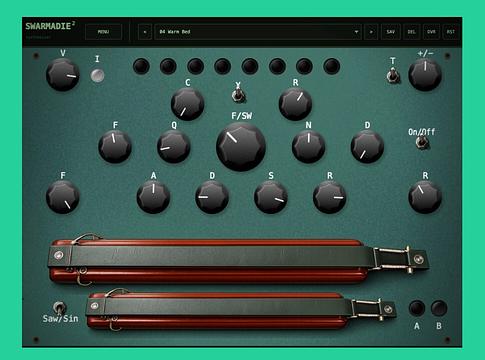Click the A attack knob
This screenshot has width=485, height=360.
tap(153, 197)
